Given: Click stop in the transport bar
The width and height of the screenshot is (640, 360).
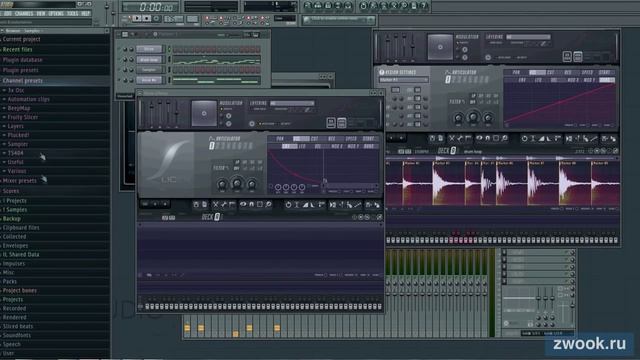Looking at the screenshot, I should click(x=147, y=18).
